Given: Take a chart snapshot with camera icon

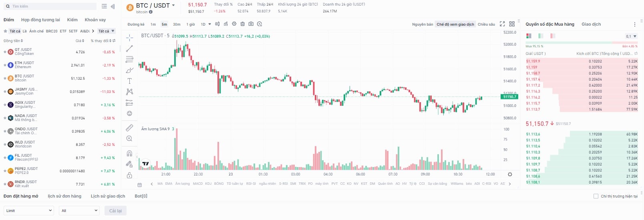Looking at the screenshot, I should pos(251,24).
